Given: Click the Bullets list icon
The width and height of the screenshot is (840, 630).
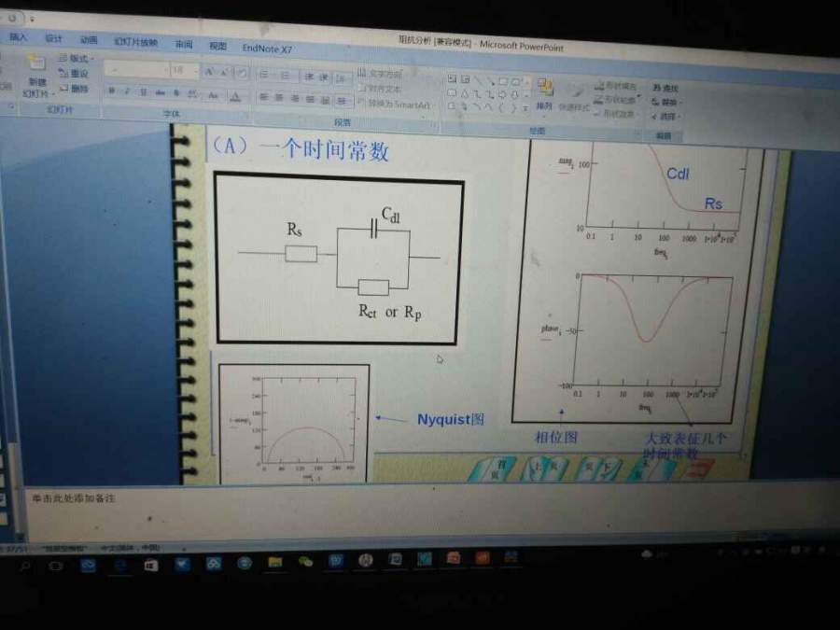Looking at the screenshot, I should (265, 75).
